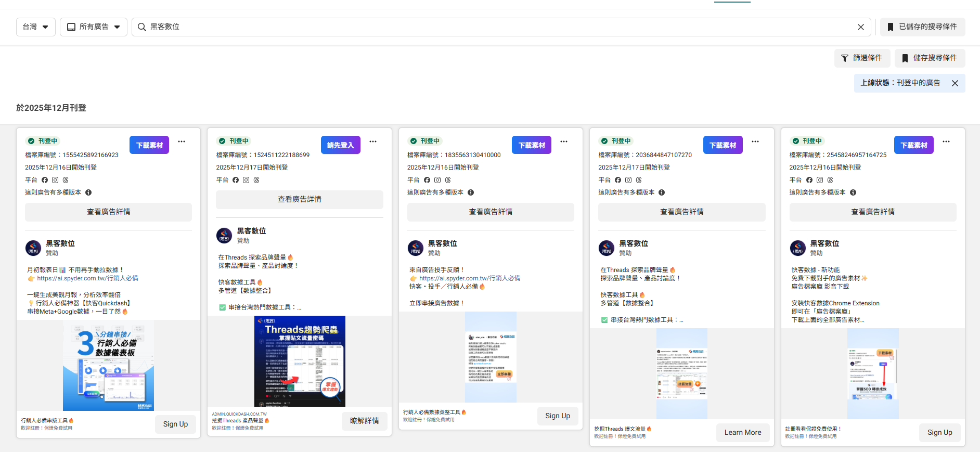The width and height of the screenshot is (980, 452).
Task: Open the 篩選條件 filters button
Action: coord(862,58)
